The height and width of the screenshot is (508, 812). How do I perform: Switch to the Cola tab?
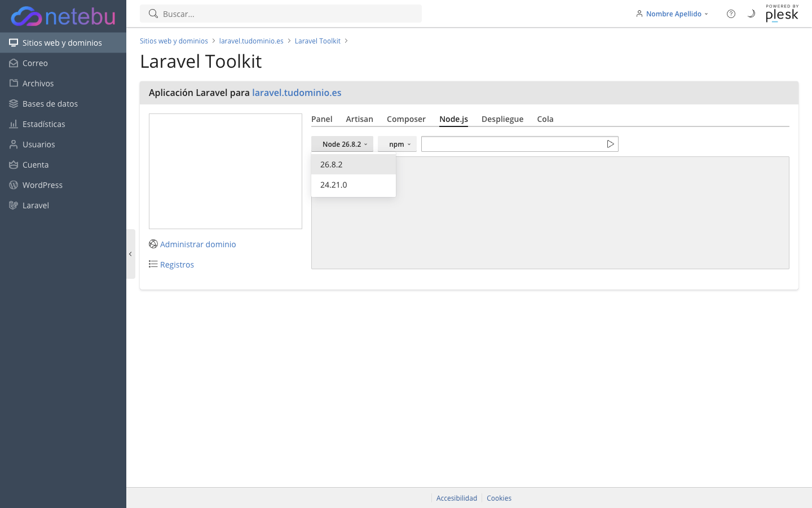545,119
